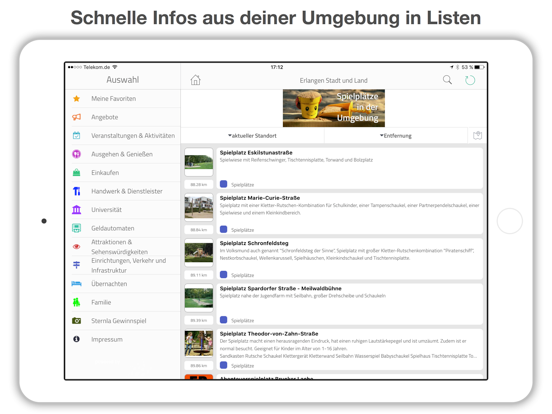Tap the distance label under Eskilstunastraße thumbnail
Screen dimensions: 552x414
click(x=199, y=184)
